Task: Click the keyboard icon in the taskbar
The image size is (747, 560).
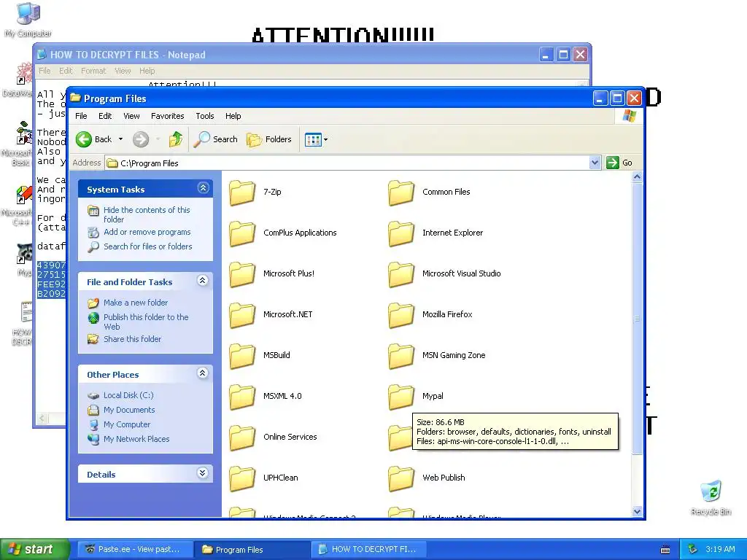Action: pyautogui.click(x=665, y=550)
